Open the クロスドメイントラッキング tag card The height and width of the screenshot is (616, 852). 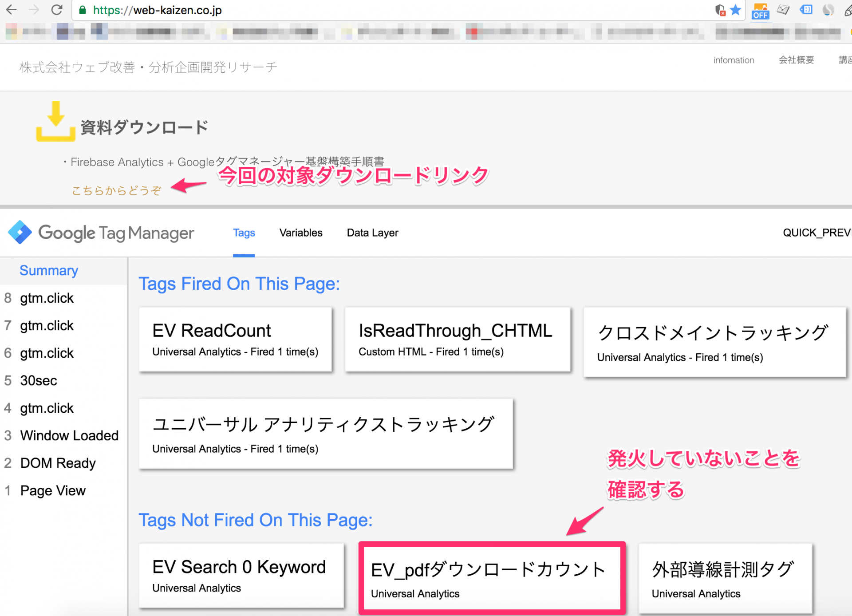pyautogui.click(x=715, y=342)
